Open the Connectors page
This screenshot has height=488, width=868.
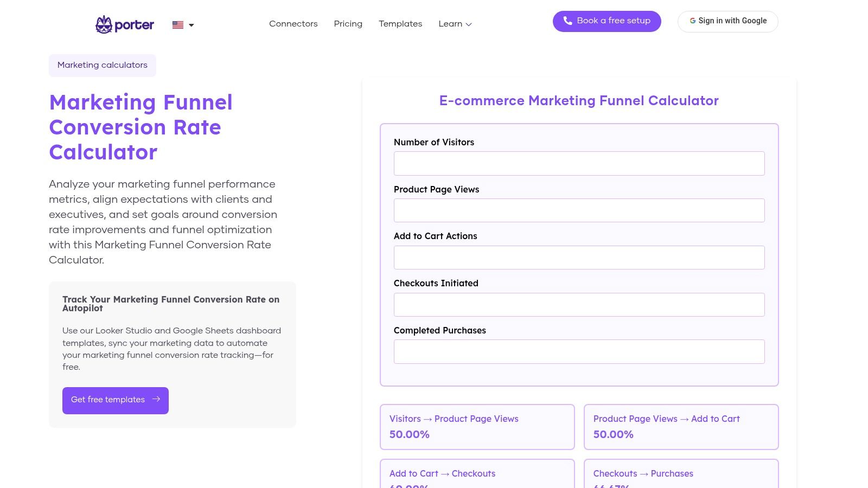point(293,24)
